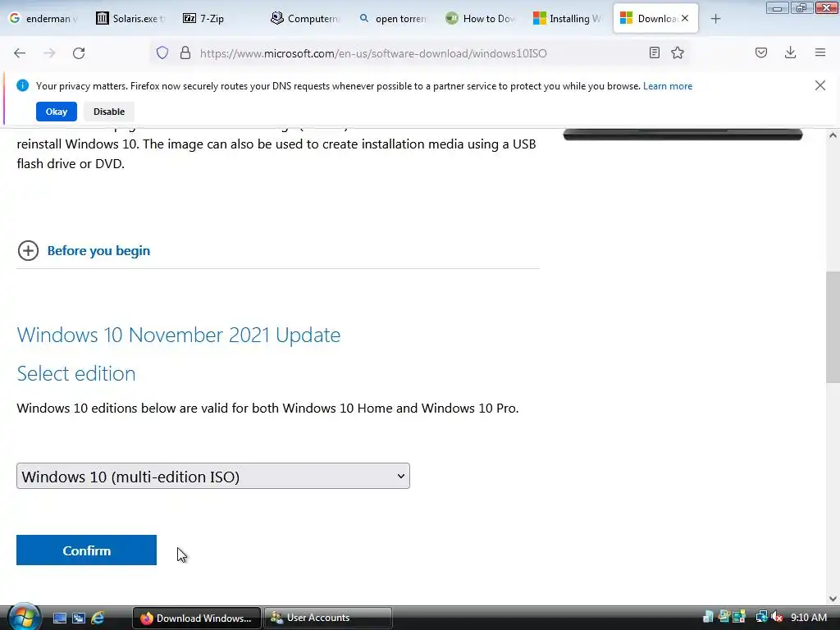Open the tracking protection shield icon
This screenshot has height=630, width=840.
tap(162, 53)
